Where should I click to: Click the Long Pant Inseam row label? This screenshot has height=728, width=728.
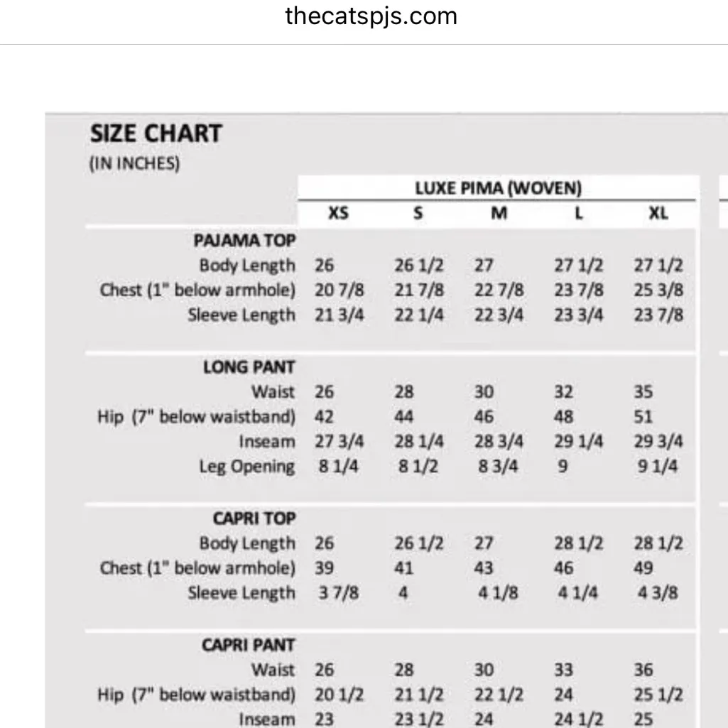[266, 442]
